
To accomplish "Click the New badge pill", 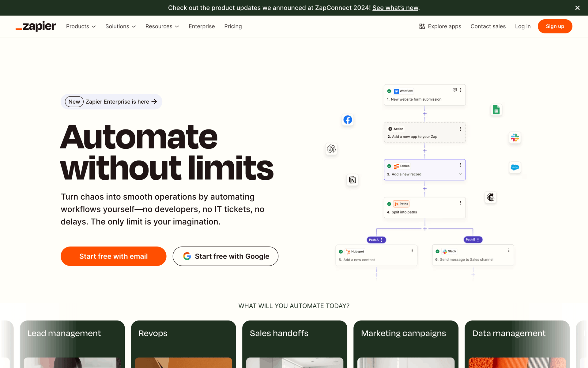I will click(74, 102).
